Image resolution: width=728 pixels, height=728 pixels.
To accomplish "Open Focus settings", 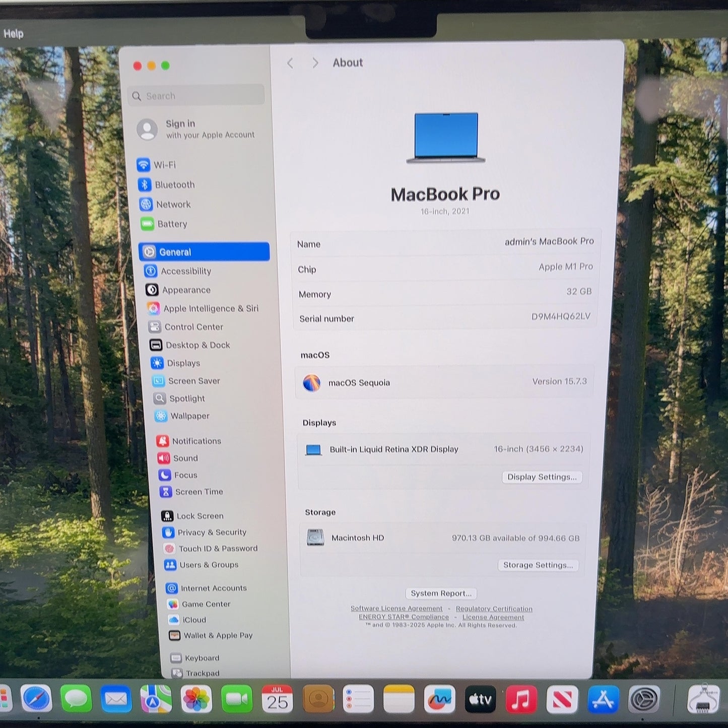I will 178,475.
